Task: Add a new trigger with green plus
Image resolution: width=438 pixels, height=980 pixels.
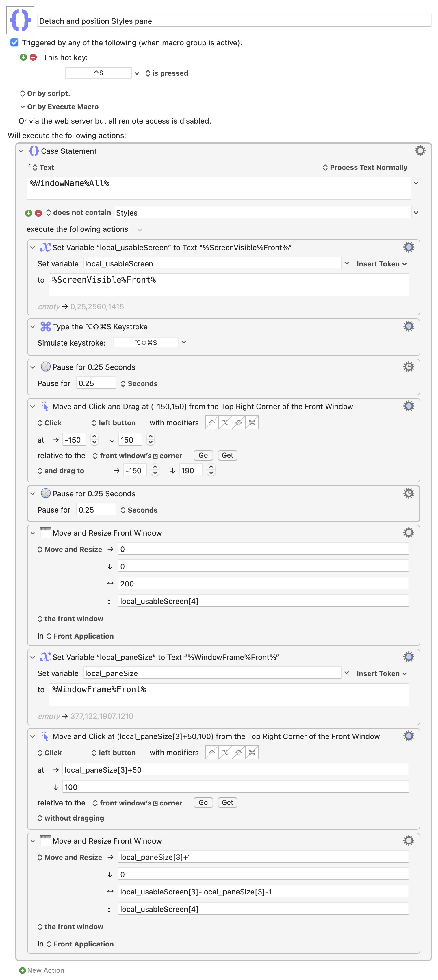Action: (x=23, y=57)
